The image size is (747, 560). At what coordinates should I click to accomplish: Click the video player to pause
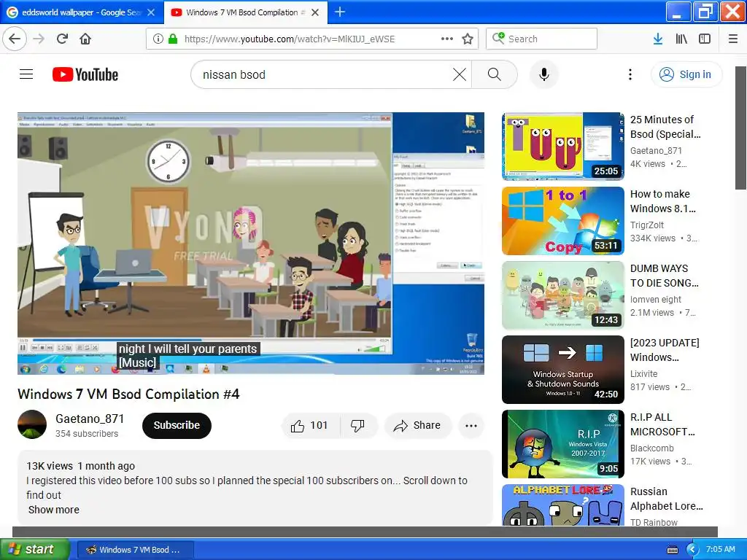pos(251,244)
